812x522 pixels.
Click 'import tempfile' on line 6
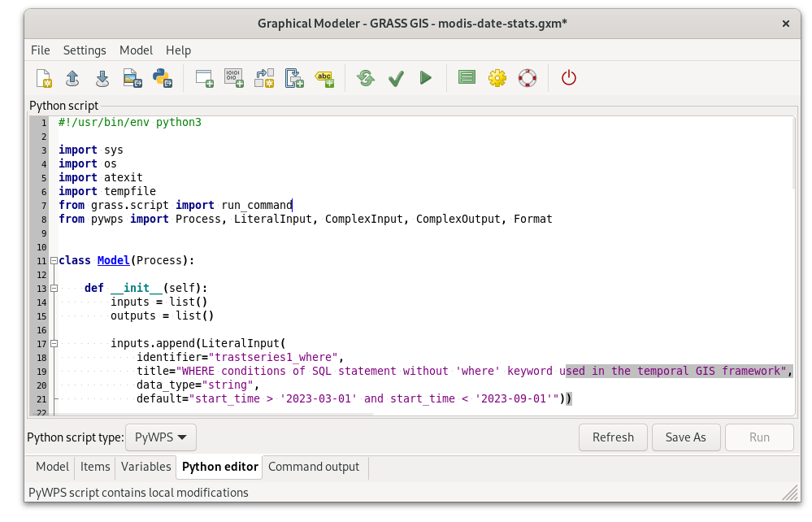[x=106, y=191]
